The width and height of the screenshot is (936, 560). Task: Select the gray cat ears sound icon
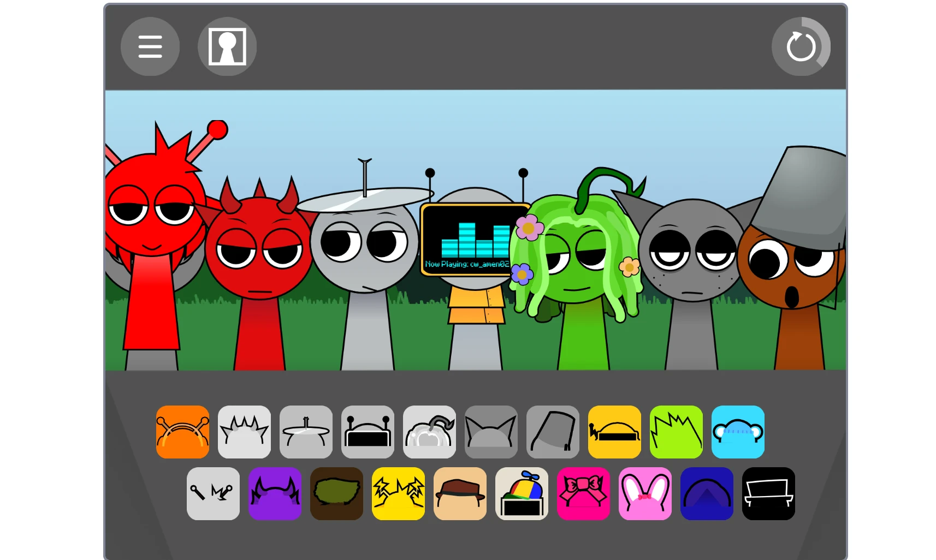[x=490, y=432]
